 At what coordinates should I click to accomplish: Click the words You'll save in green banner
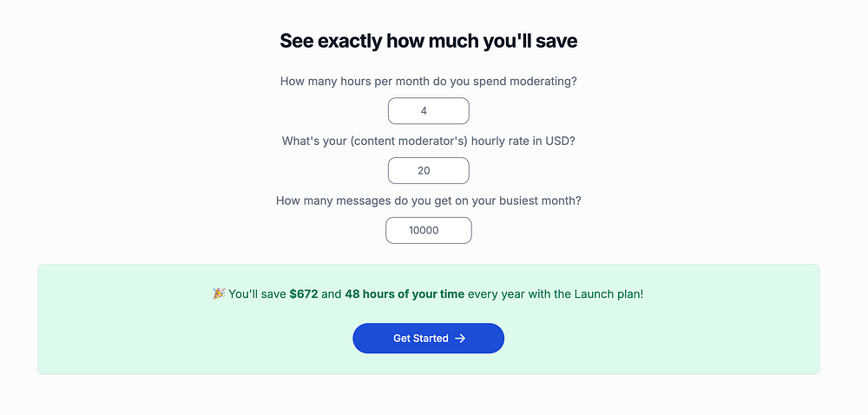click(258, 293)
